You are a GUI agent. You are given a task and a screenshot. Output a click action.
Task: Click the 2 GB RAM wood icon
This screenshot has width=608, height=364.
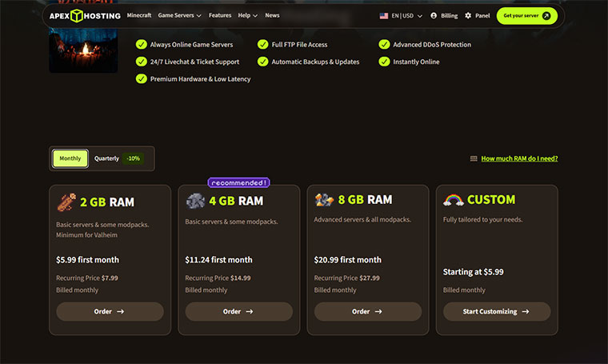click(66, 202)
